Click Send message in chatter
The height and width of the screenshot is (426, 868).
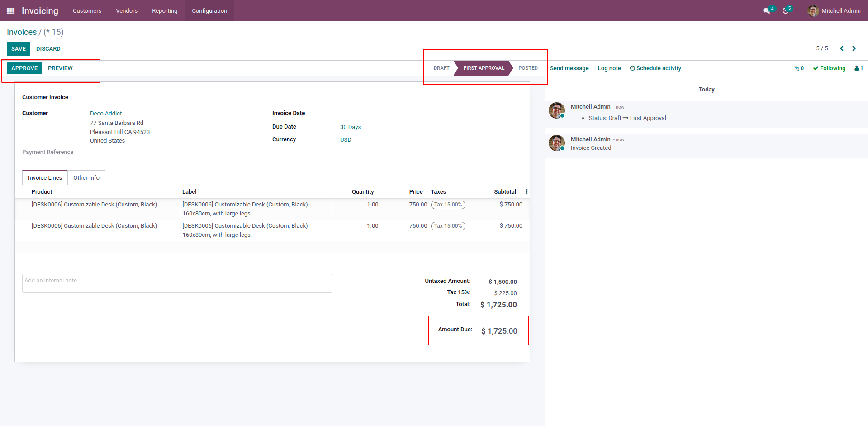[569, 68]
